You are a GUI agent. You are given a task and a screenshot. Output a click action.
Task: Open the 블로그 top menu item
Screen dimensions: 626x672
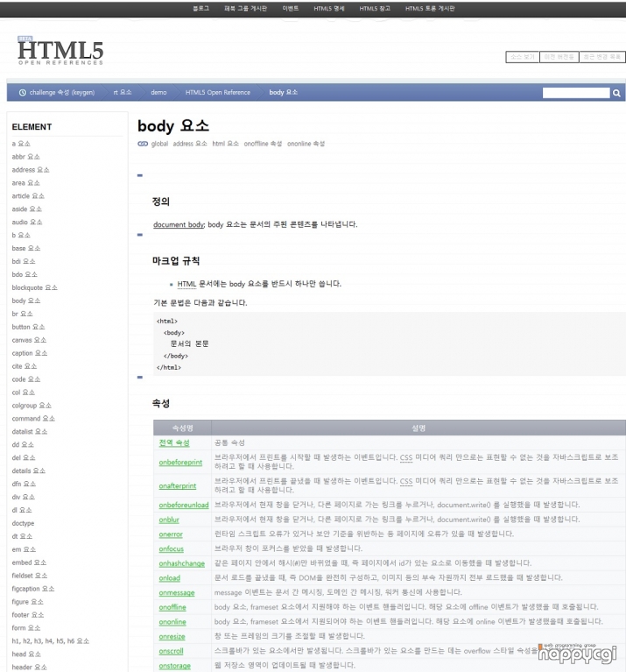pyautogui.click(x=200, y=9)
